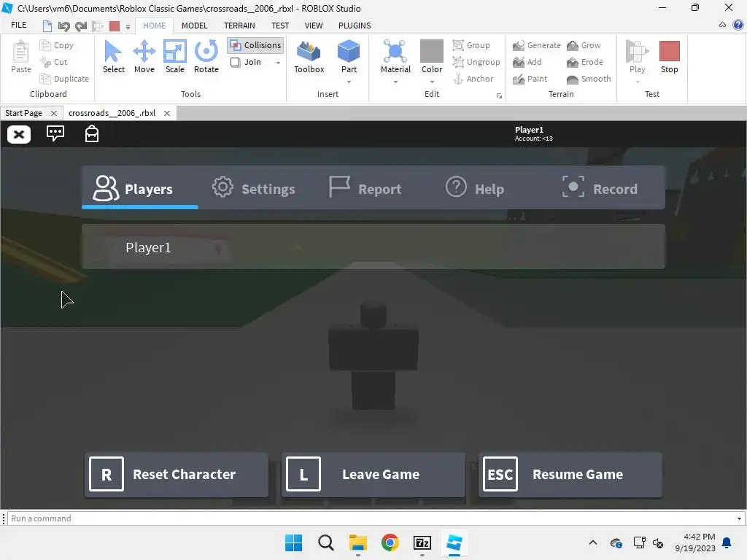Click the new file icon in quick access
Image resolution: width=747 pixels, height=560 pixels.
47,26
